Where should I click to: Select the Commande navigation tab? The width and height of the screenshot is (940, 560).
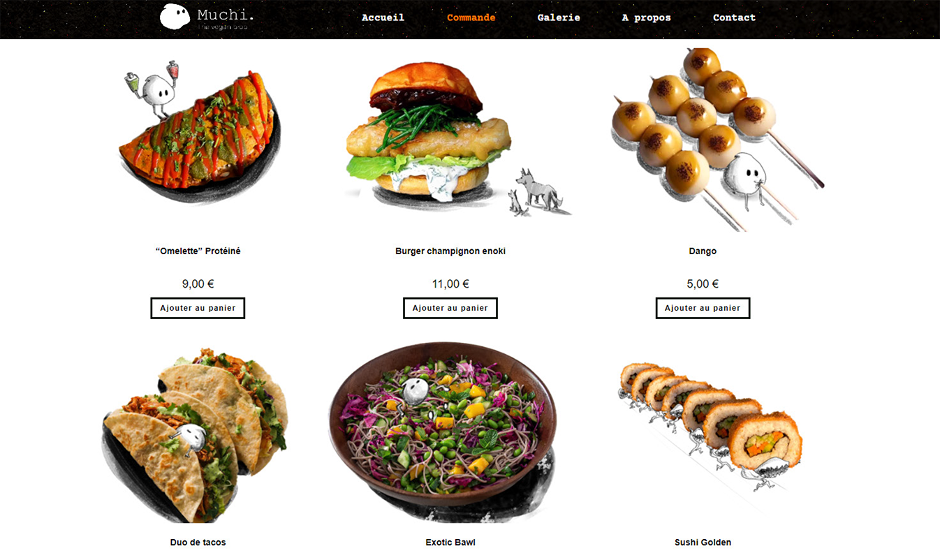[x=471, y=17]
